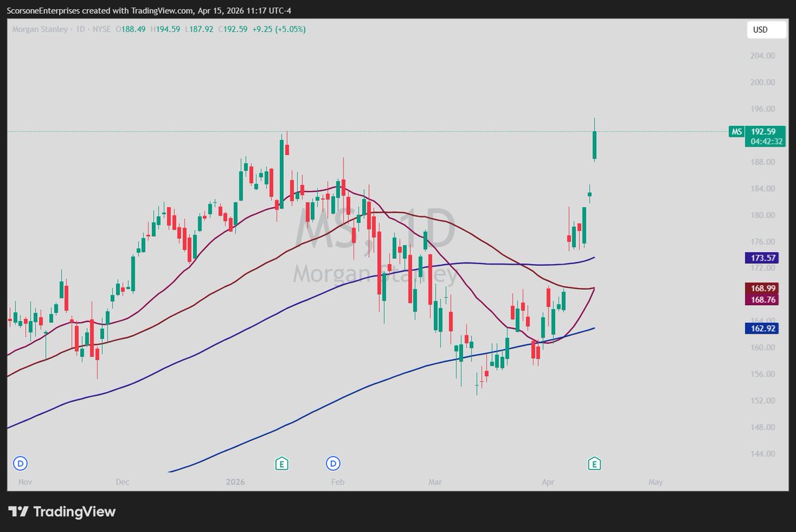Click the 184.00 price axis value
The width and height of the screenshot is (796, 532).
pyautogui.click(x=763, y=188)
